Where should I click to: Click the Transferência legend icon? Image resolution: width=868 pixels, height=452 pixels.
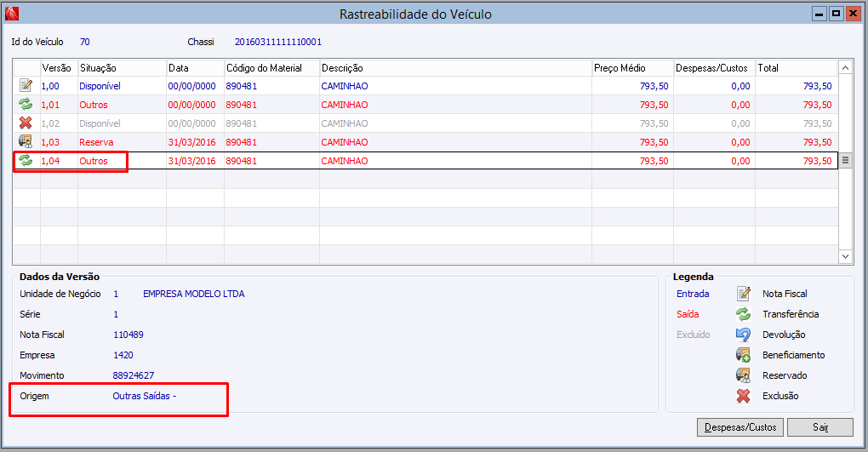[743, 314]
